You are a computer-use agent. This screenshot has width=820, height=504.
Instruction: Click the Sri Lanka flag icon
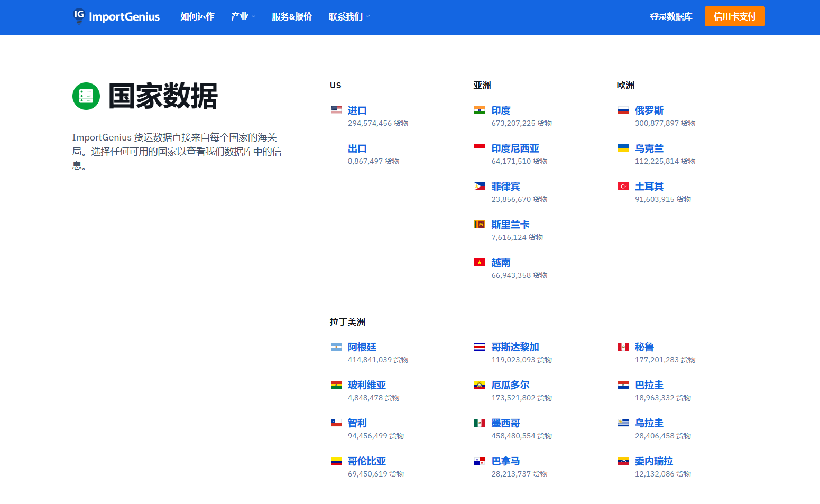480,225
